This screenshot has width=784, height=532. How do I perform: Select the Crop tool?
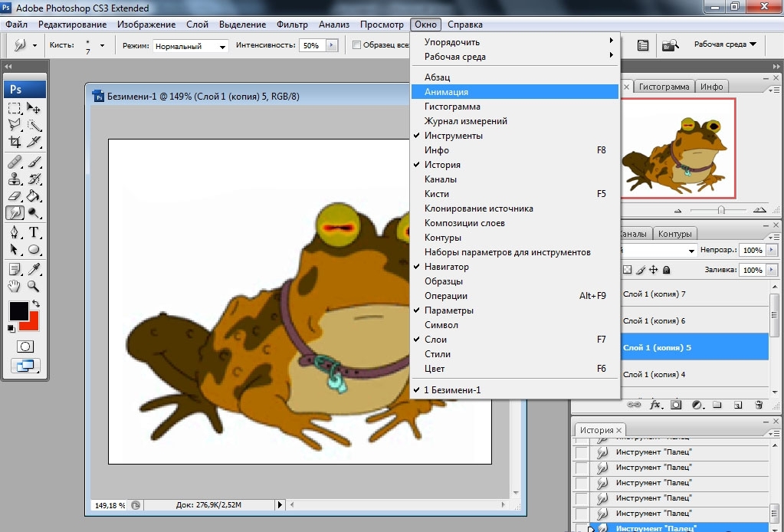15,142
